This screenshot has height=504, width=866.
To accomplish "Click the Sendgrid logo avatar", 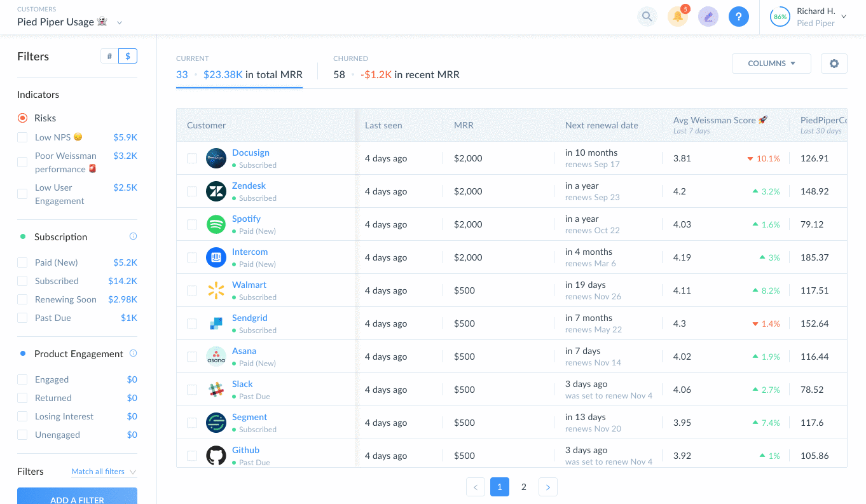I will coord(216,324).
